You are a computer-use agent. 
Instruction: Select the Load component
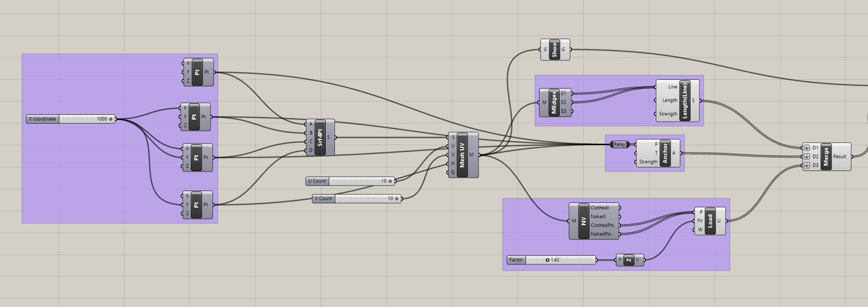710,221
